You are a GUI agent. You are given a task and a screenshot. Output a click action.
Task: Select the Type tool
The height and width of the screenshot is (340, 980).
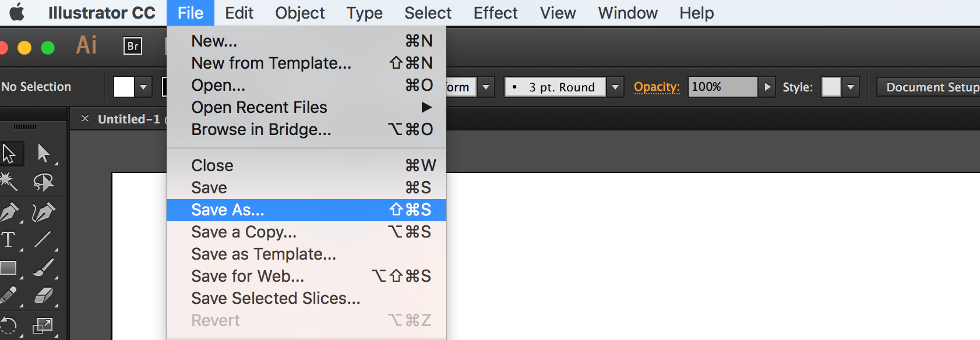click(9, 239)
